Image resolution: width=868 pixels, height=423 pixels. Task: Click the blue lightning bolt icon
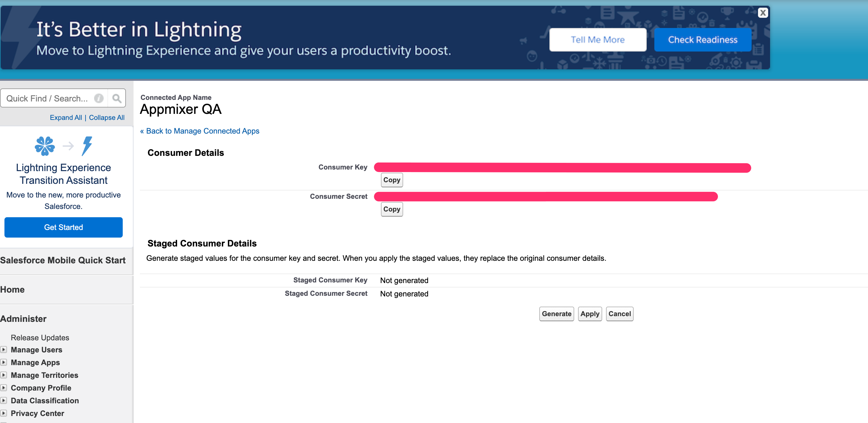[x=87, y=146]
